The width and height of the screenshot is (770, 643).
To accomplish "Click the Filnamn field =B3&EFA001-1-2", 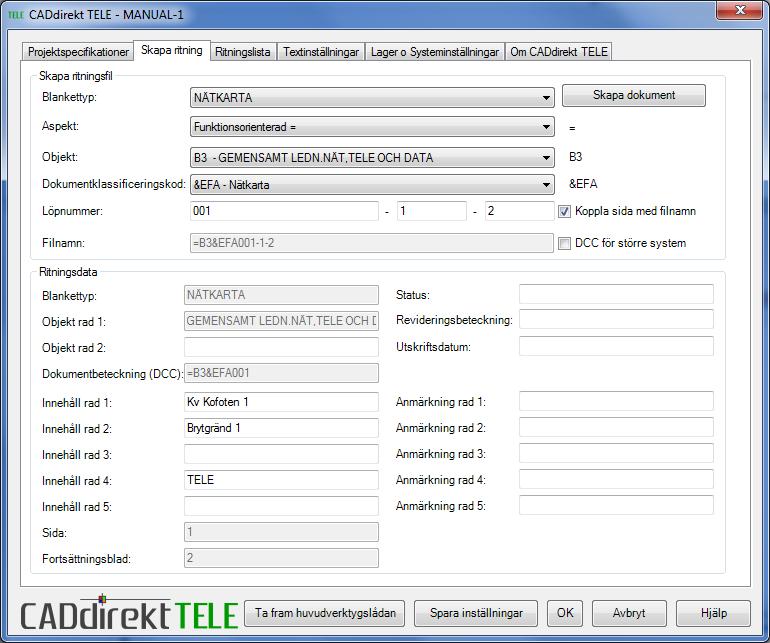I will pyautogui.click(x=371, y=243).
